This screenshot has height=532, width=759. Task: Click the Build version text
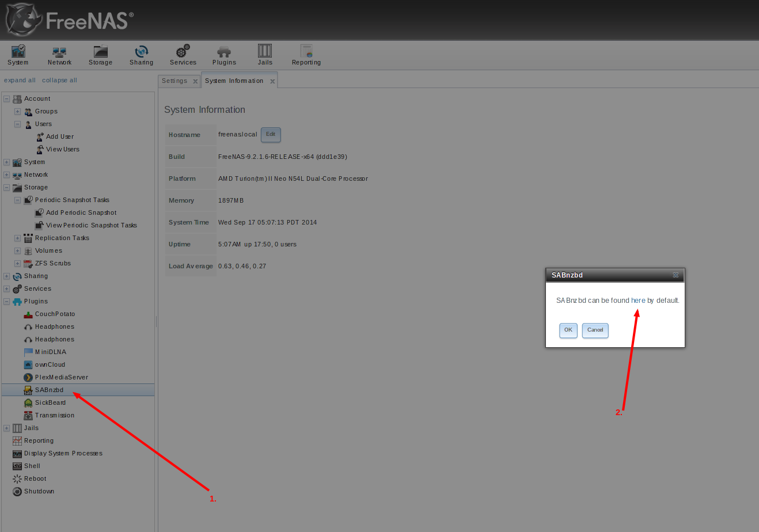(282, 157)
